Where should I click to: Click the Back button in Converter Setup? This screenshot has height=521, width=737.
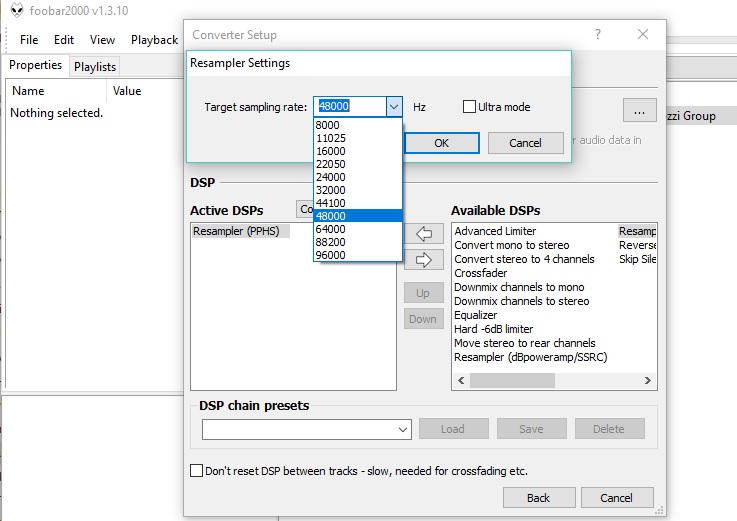[539, 497]
